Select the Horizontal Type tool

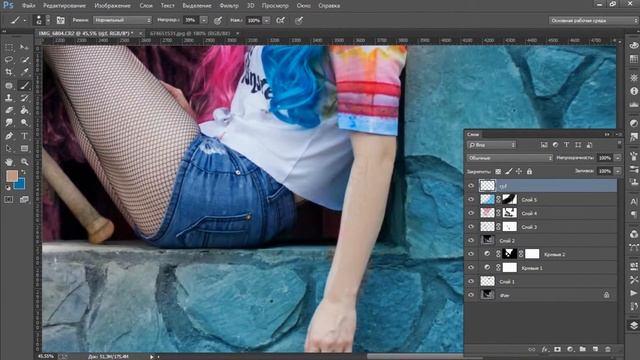click(24, 136)
